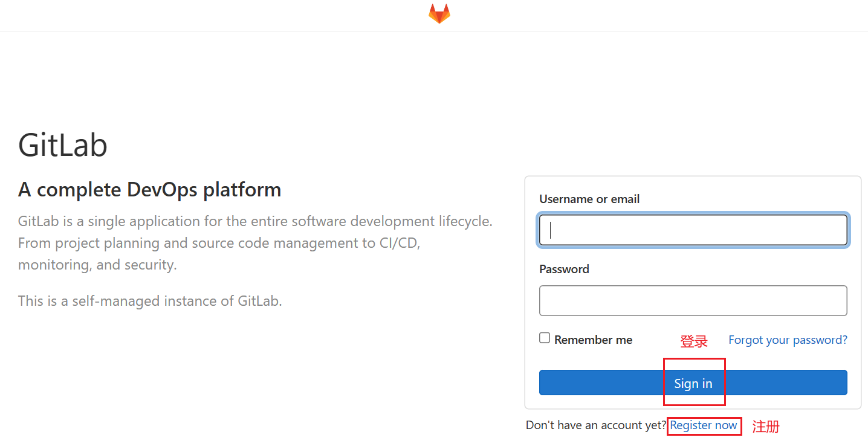Click 'Don't have an account yet?' text
The image size is (868, 446).
pyautogui.click(x=595, y=425)
